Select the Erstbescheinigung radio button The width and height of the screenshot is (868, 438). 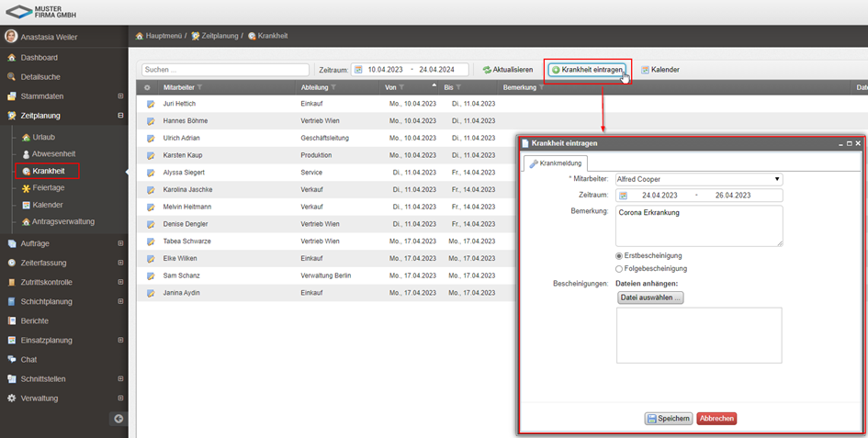point(619,255)
